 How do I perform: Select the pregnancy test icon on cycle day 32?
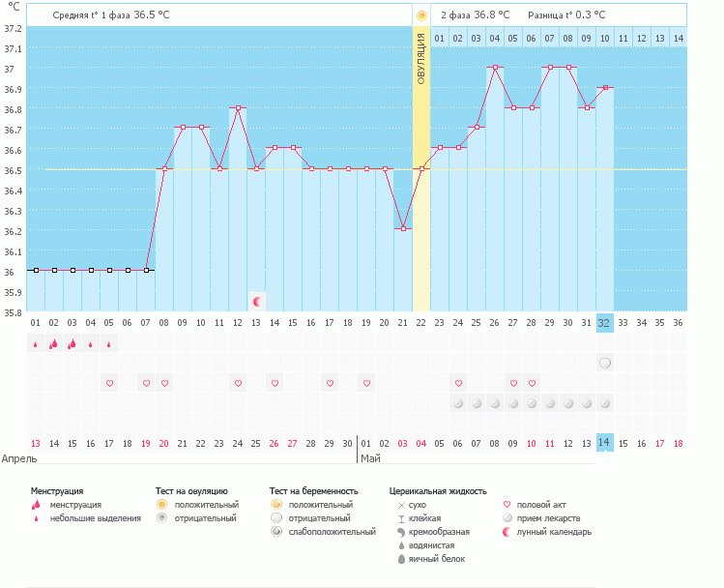click(x=605, y=363)
